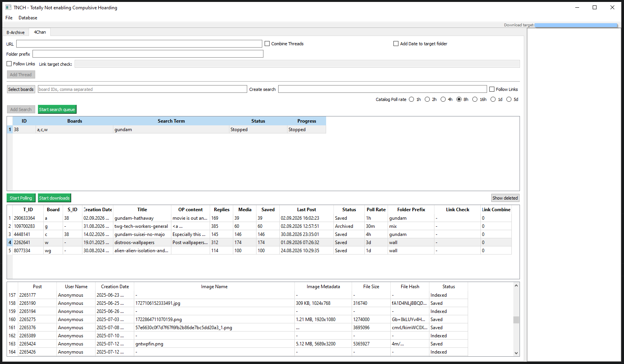Enable the Combine Threads checkbox
The image size is (624, 364).
coord(267,44)
